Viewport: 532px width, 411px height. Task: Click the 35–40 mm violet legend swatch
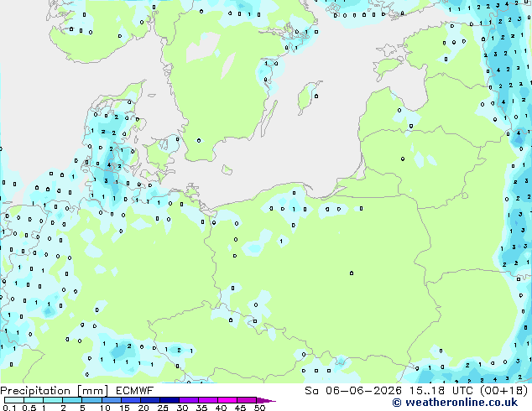[208, 400]
